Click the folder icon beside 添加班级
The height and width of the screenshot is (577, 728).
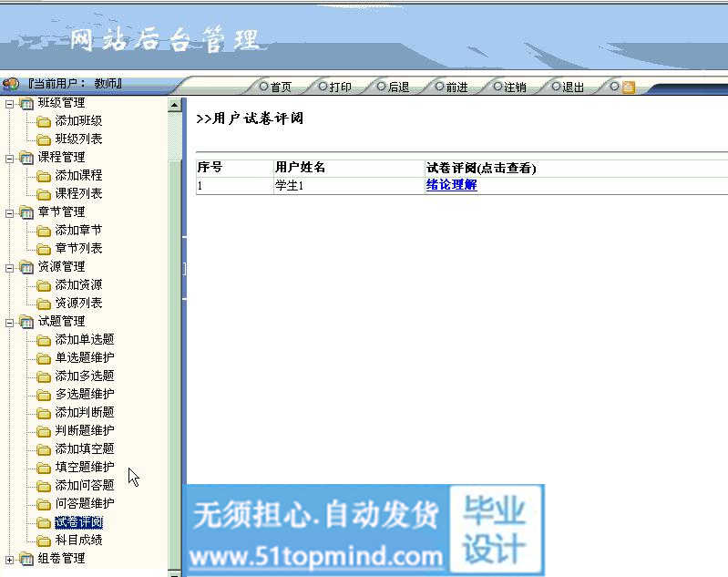point(44,122)
